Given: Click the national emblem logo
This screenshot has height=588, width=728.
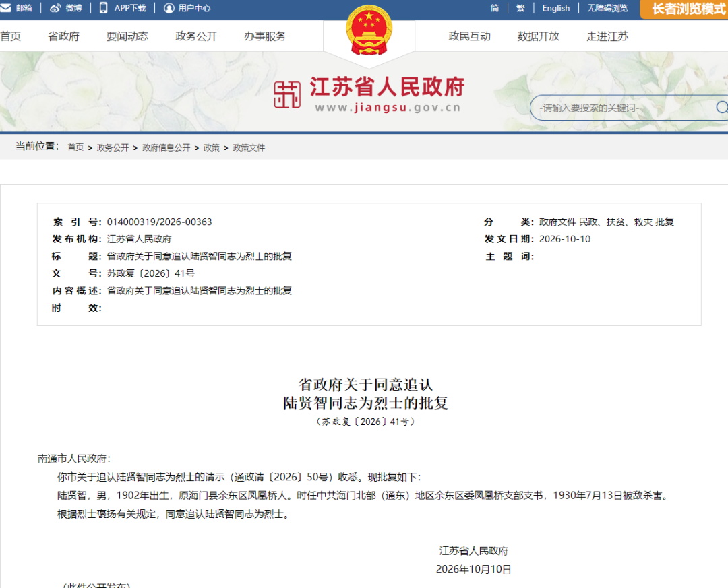Looking at the screenshot, I should coord(369,30).
